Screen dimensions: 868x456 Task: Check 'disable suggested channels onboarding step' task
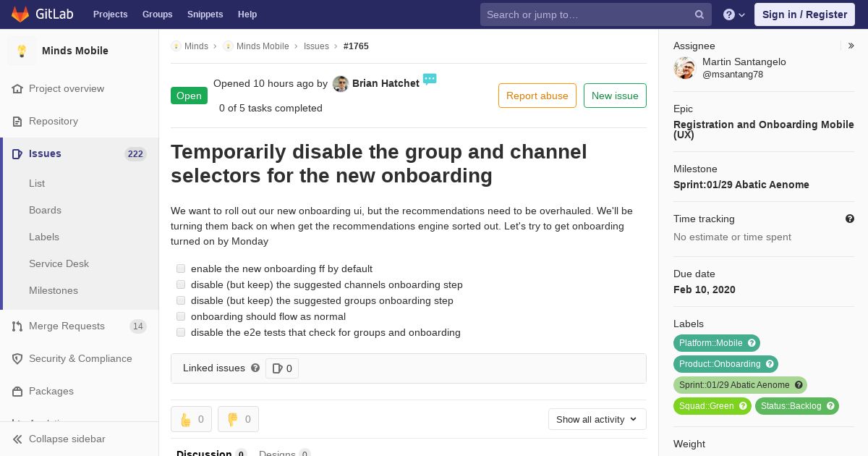point(181,284)
